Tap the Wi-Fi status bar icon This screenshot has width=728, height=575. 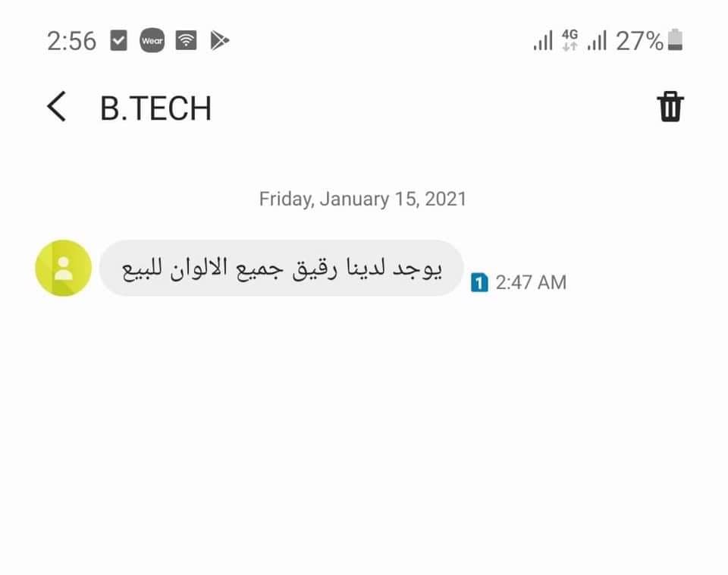186,40
